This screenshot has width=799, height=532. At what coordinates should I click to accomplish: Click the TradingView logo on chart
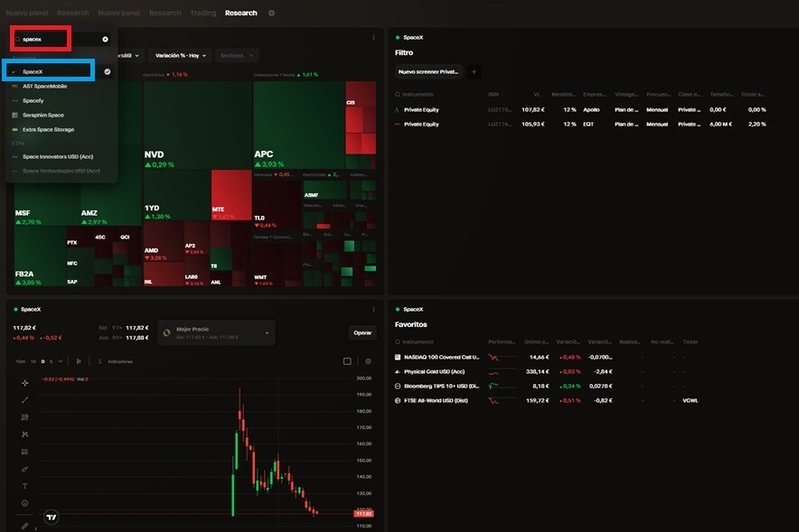[x=51, y=518]
